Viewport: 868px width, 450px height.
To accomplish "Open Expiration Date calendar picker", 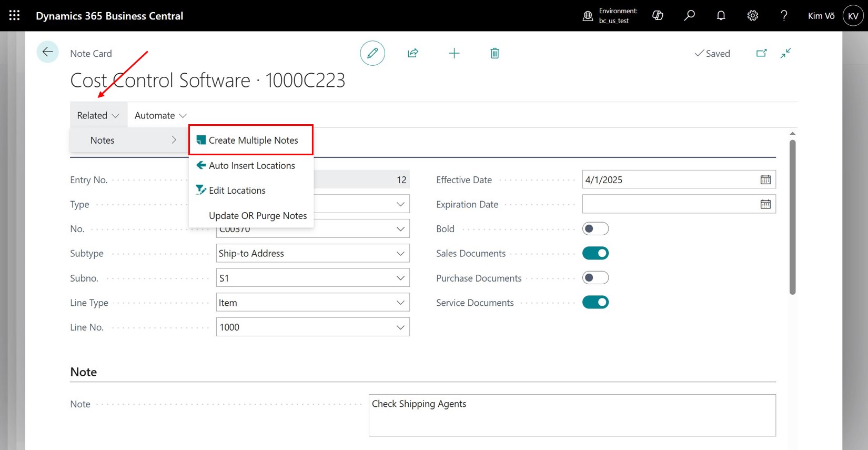I will point(765,204).
